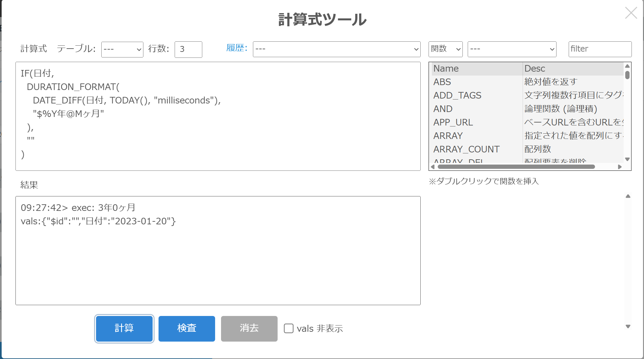Click the function list scroll-right arrow
This screenshot has width=644, height=359.
[x=620, y=167]
